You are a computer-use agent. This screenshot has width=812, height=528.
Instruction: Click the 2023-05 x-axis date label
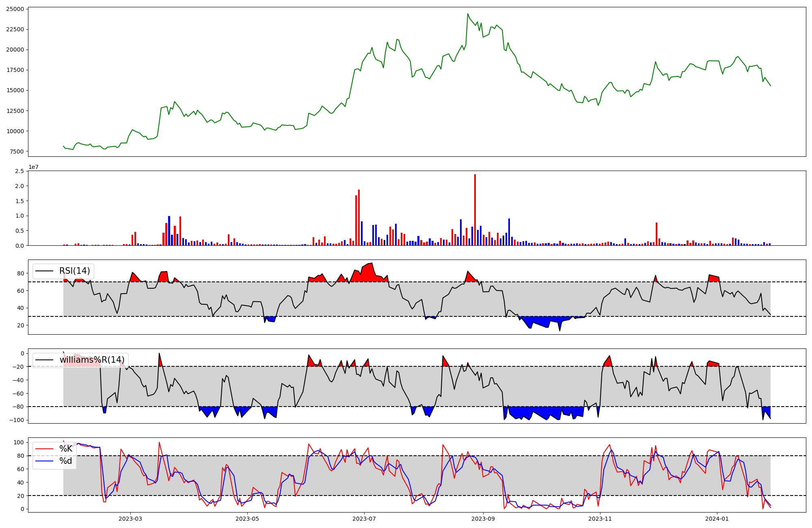click(x=247, y=519)
